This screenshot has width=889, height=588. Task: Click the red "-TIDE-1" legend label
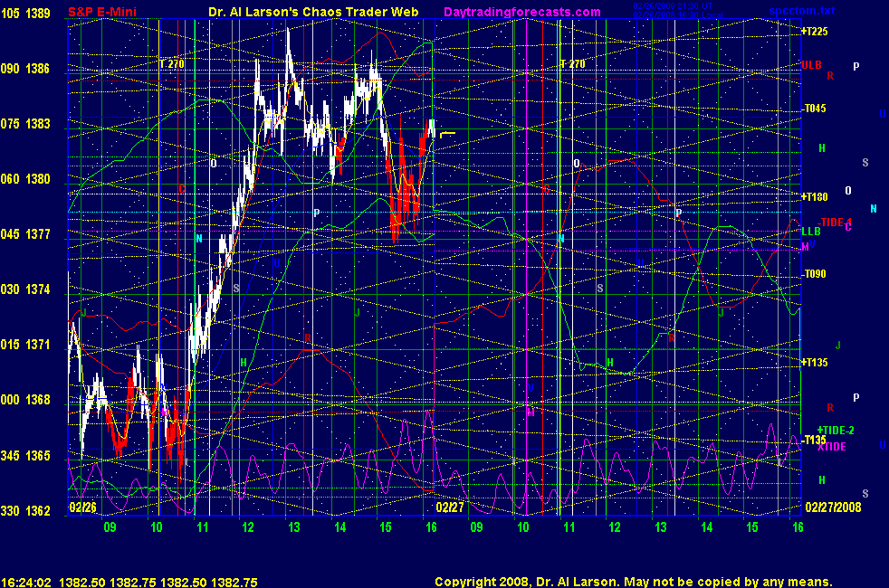coord(836,222)
